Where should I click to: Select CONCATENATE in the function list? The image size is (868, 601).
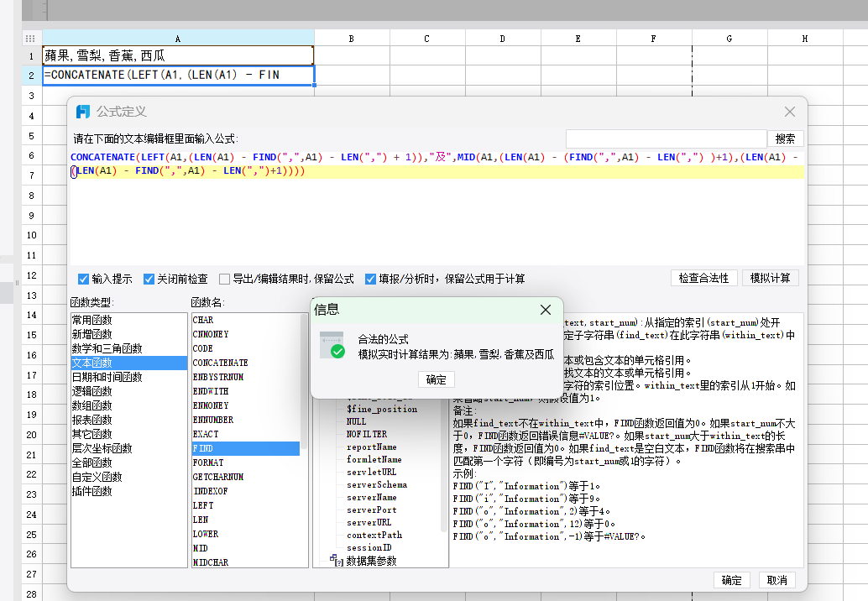point(246,363)
